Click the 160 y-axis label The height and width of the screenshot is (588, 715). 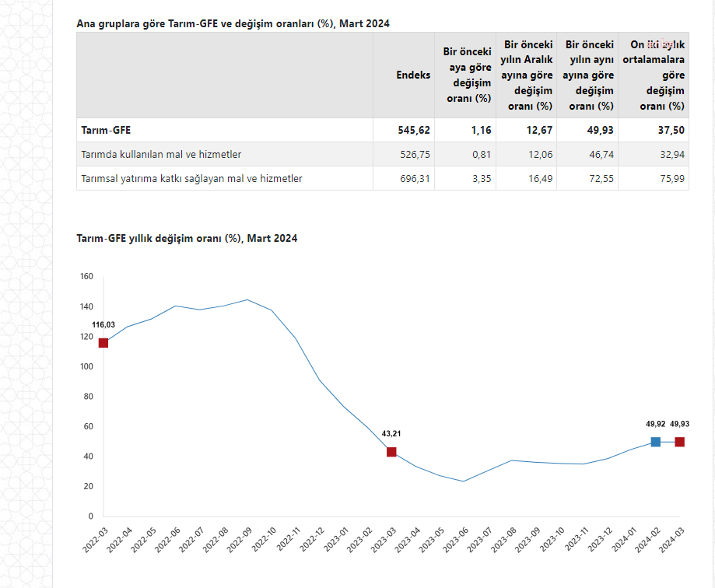tap(86, 276)
